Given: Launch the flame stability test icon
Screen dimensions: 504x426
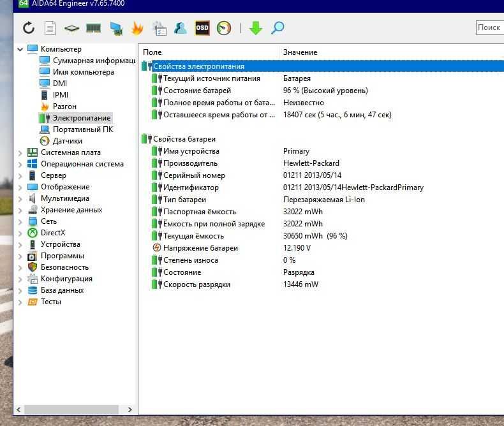Looking at the screenshot, I should pyautogui.click(x=137, y=28).
